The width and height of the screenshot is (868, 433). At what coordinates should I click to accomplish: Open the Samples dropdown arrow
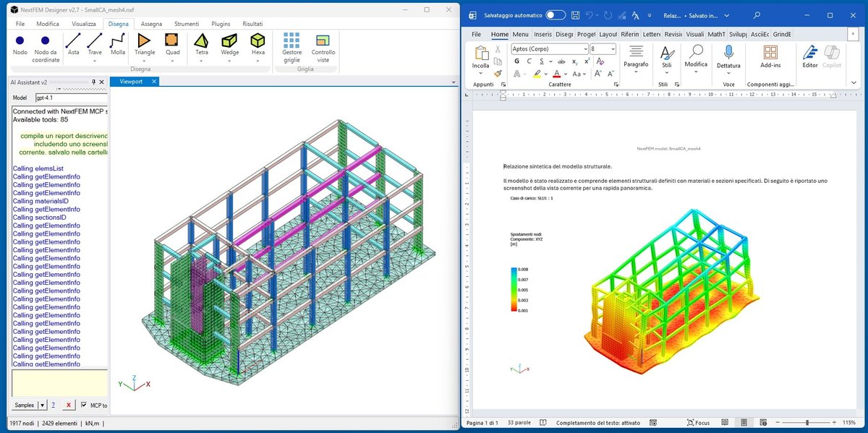(43, 406)
